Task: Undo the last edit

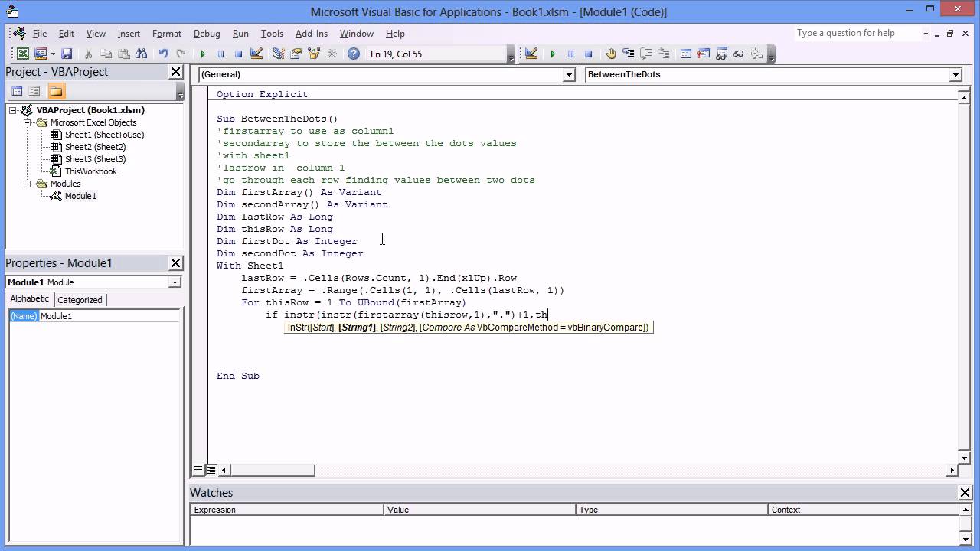Action: coord(163,54)
